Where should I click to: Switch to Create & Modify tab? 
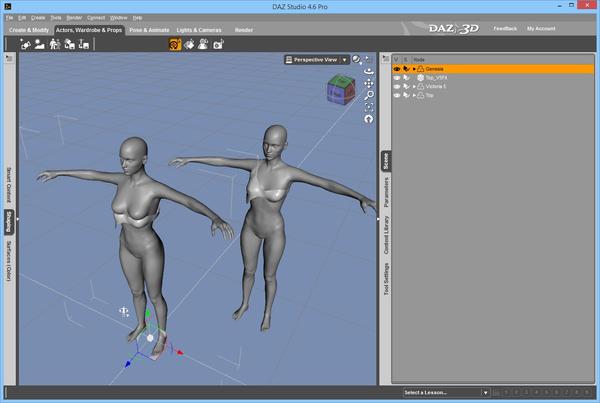coord(29,30)
